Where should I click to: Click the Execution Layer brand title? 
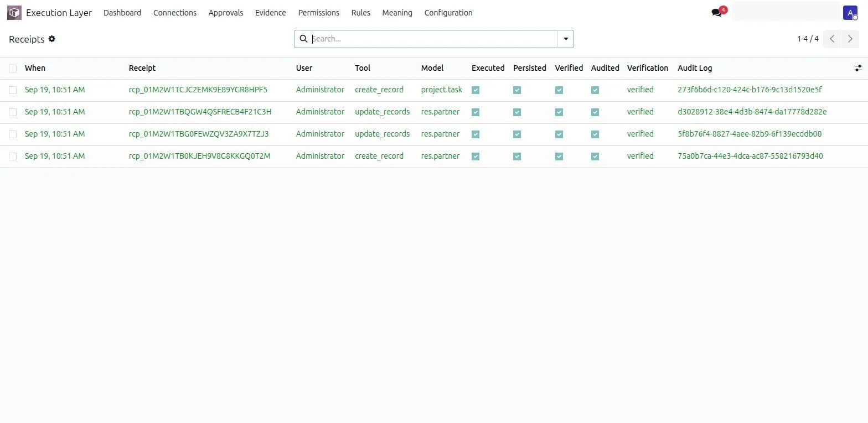pyautogui.click(x=59, y=13)
